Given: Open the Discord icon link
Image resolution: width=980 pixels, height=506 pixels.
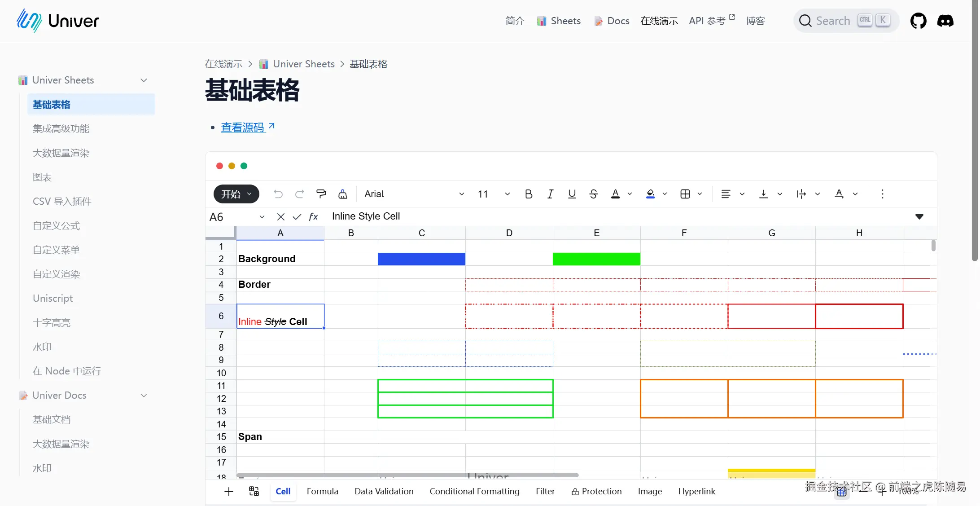Looking at the screenshot, I should [945, 21].
